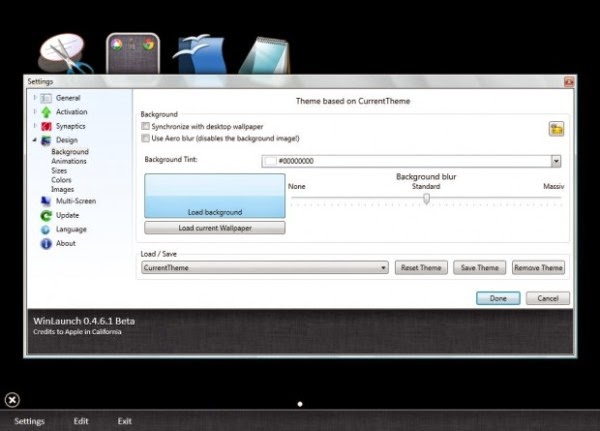Close the Settings dialog with red X
The height and width of the screenshot is (431, 600).
coord(569,82)
